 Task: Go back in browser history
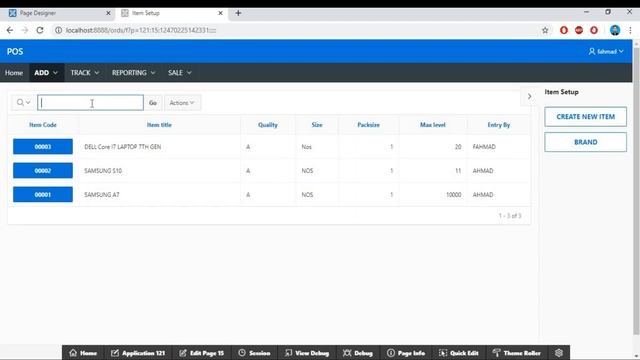[10, 30]
